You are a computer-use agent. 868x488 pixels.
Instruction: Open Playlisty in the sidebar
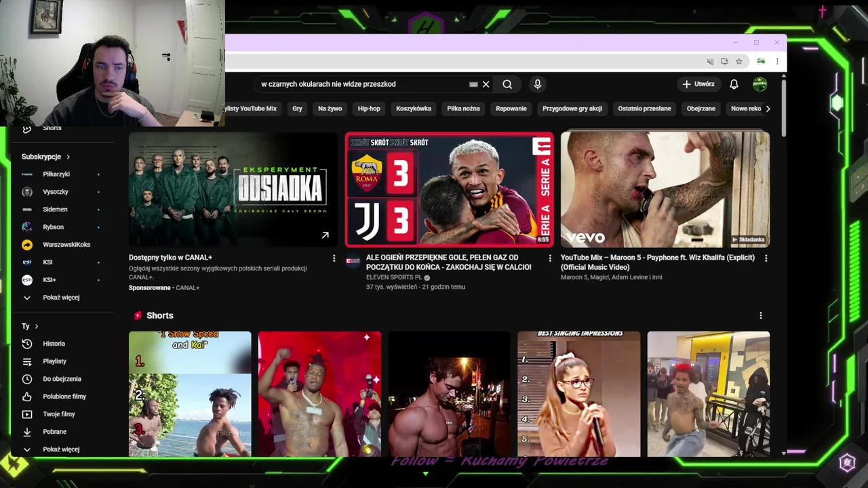[54, 361]
